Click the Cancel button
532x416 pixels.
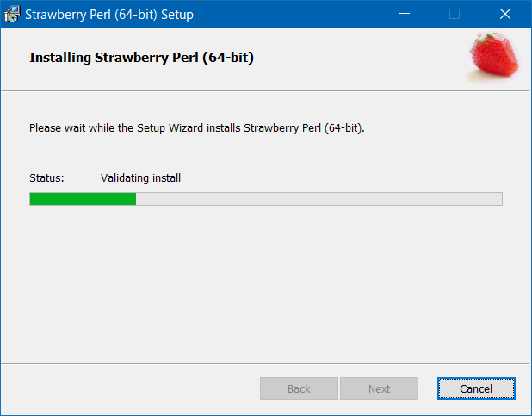pos(476,388)
